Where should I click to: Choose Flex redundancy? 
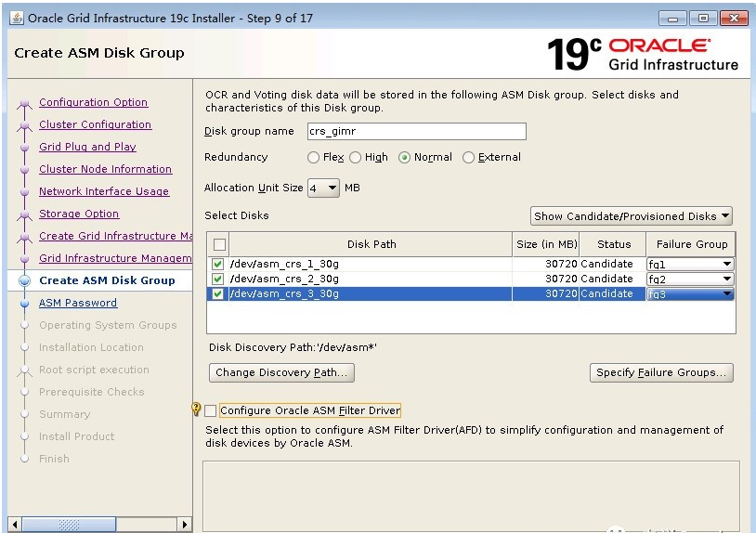point(314,158)
